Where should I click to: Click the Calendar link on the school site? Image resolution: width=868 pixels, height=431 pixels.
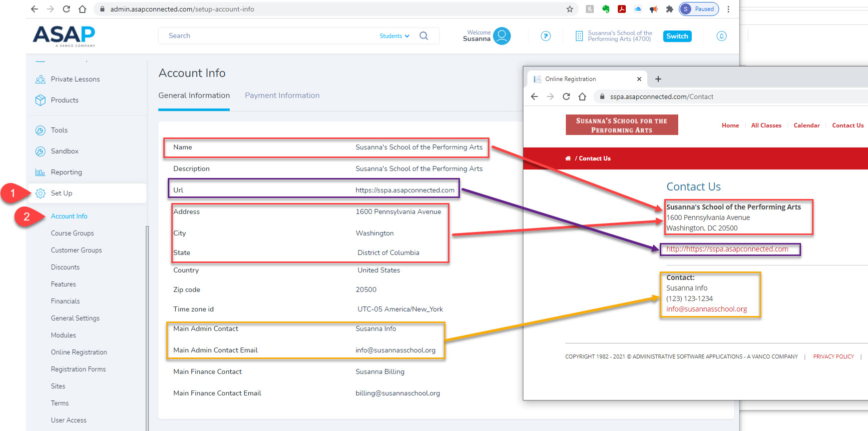tap(807, 125)
